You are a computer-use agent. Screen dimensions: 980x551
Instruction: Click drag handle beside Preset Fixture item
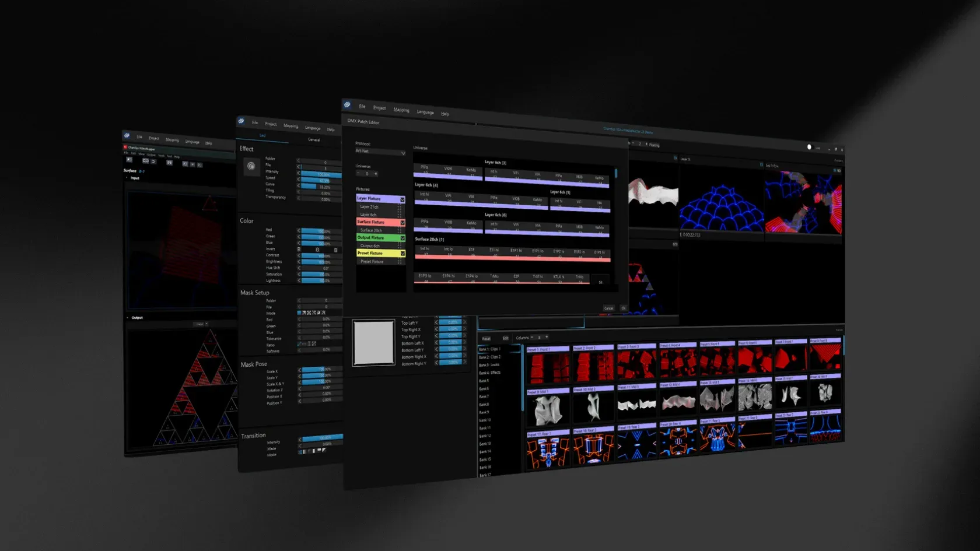[400, 262]
